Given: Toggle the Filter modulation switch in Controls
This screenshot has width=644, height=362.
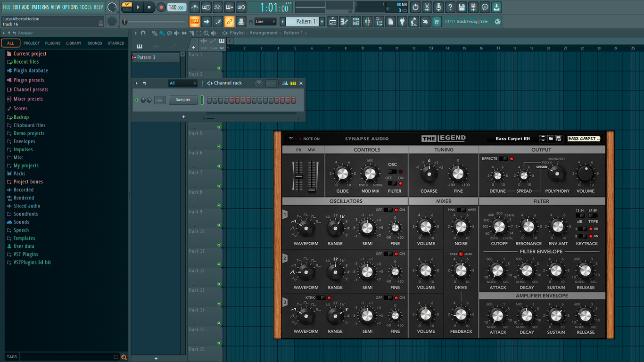Looking at the screenshot, I should coord(392,183).
